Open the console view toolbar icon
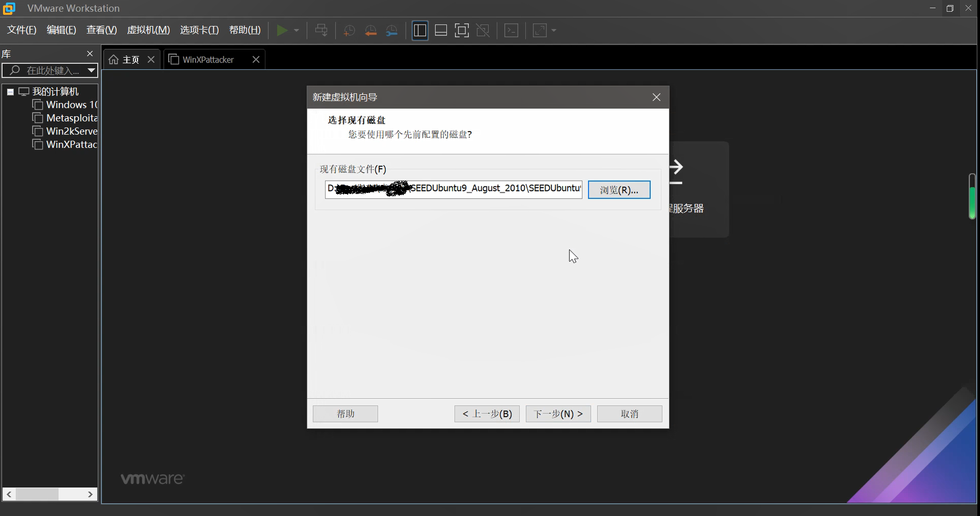 [511, 31]
